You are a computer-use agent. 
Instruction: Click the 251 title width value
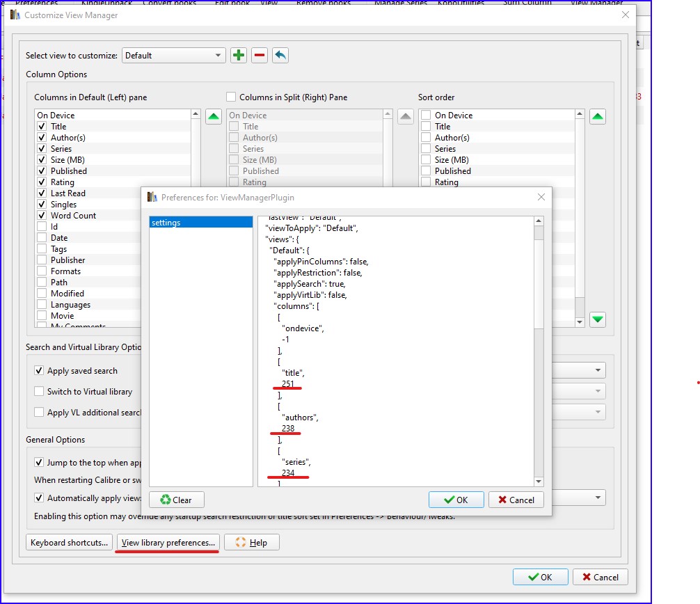tap(288, 384)
